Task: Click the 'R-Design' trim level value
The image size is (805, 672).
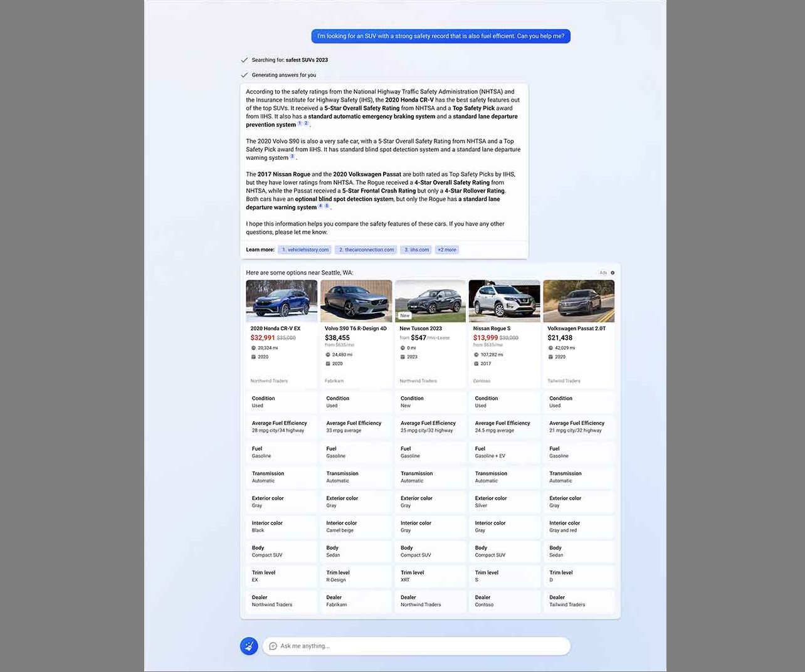Action: tap(336, 580)
